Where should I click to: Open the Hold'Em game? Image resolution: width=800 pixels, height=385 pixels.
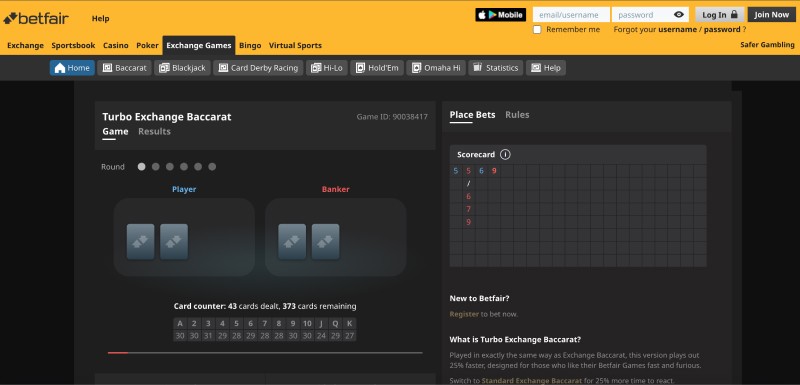pos(377,68)
